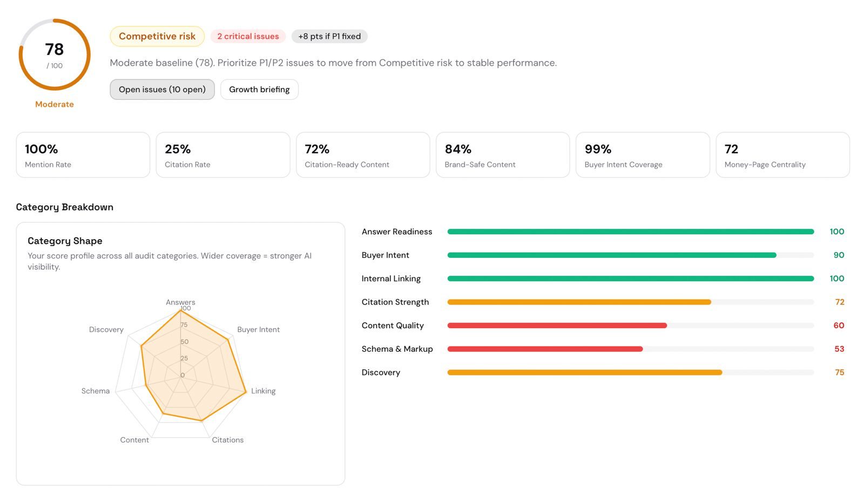
Task: Select the Buyer Intent Coverage card
Action: [642, 155]
